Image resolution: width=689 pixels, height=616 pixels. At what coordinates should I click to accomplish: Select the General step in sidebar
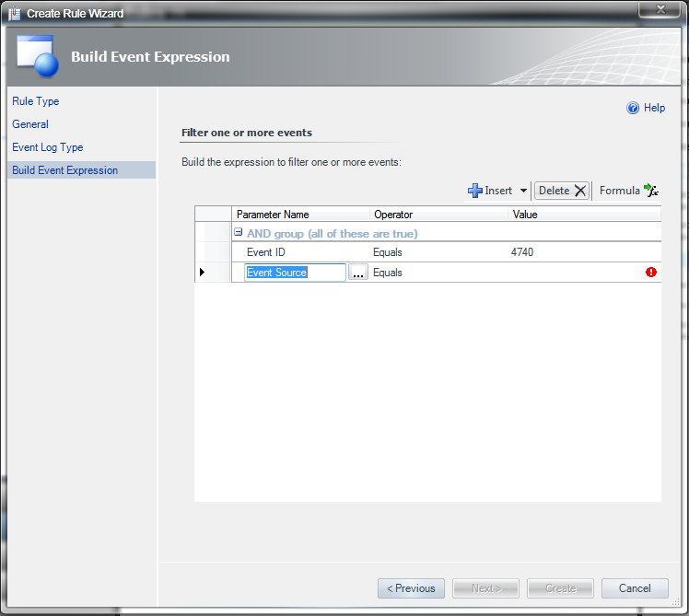coord(30,124)
